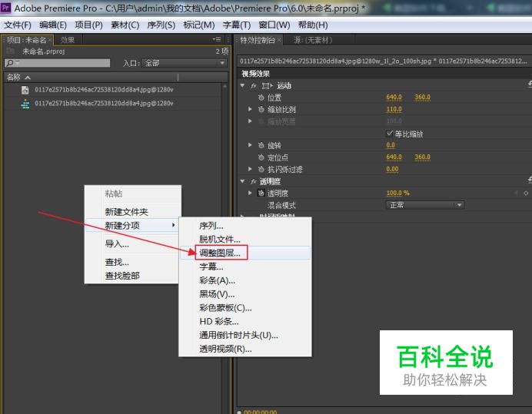
Task: Open the 帮助(H) menu
Action: click(x=313, y=25)
